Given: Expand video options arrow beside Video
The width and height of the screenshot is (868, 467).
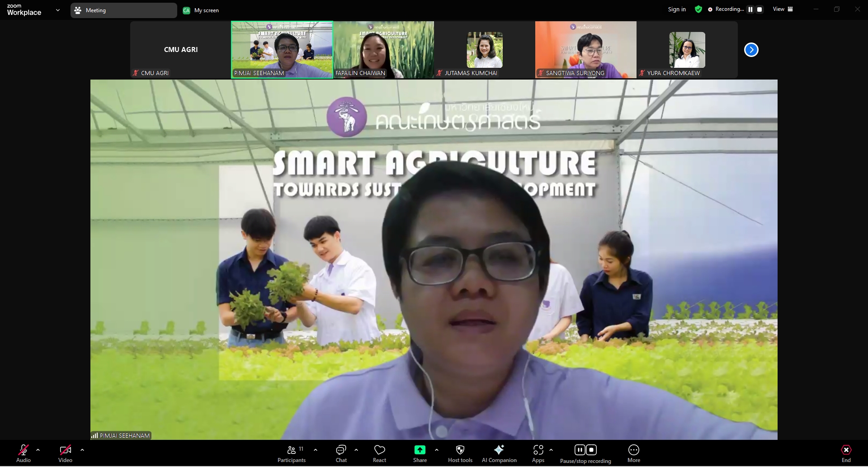Looking at the screenshot, I should click(x=82, y=450).
